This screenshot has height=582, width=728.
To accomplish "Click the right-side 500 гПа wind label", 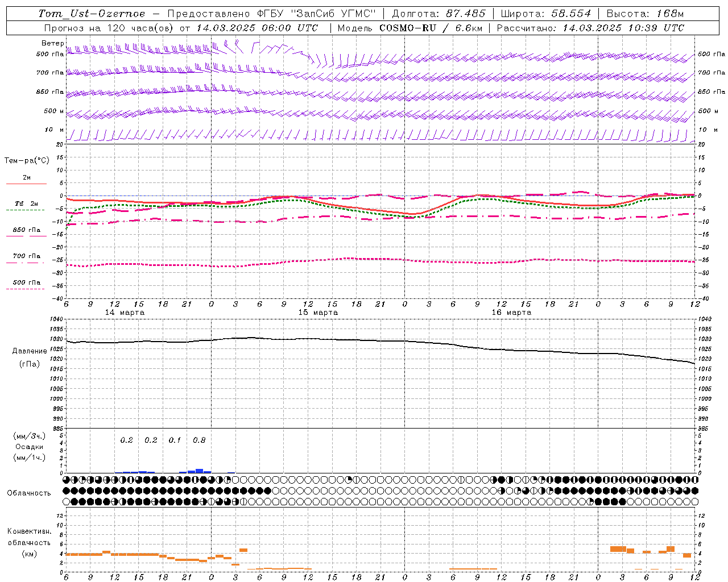I will coord(712,54).
